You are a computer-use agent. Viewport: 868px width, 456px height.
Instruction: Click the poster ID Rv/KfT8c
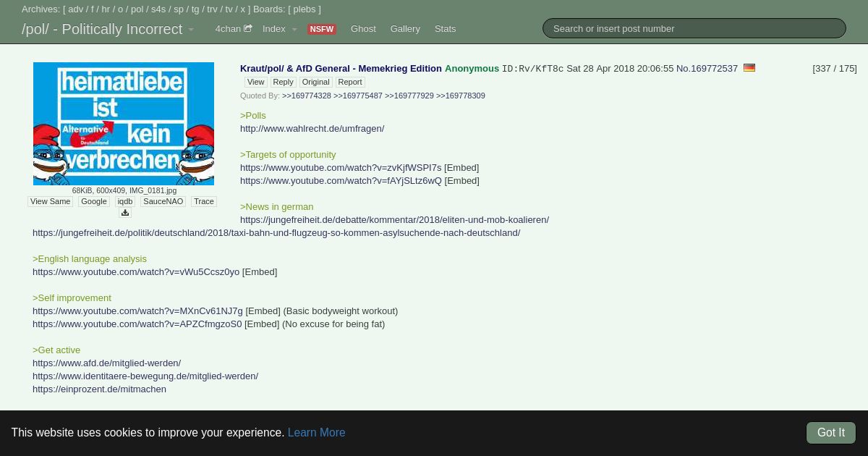[532, 68]
